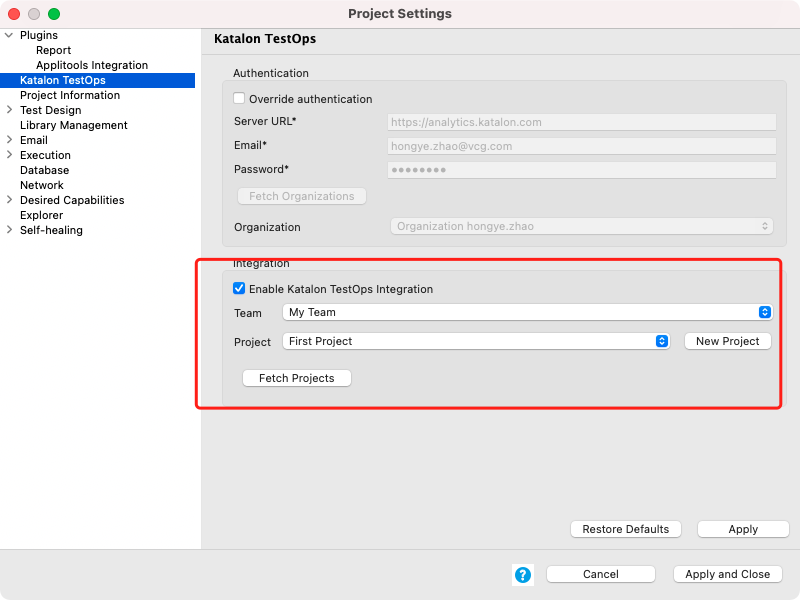Expand the Self-healing tree node

pos(9,230)
